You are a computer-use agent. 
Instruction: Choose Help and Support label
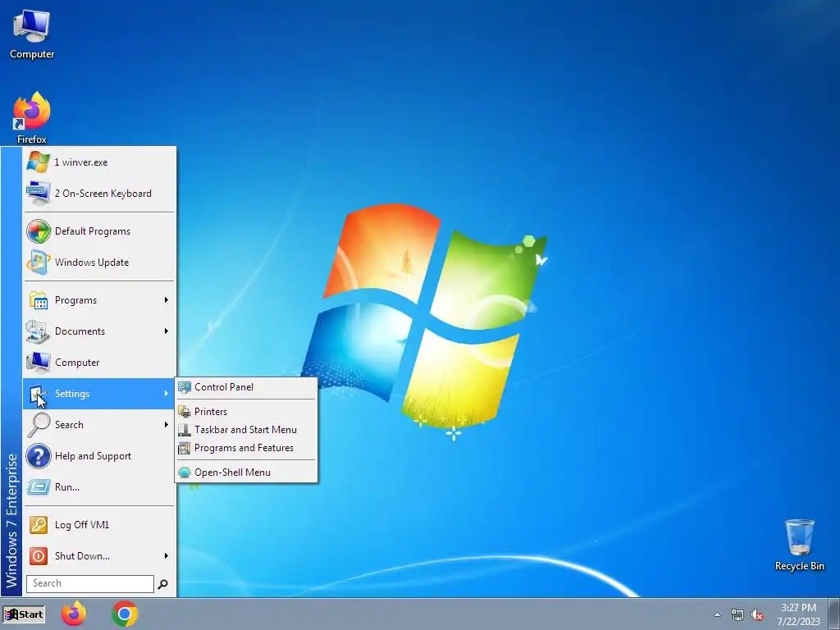tap(93, 456)
